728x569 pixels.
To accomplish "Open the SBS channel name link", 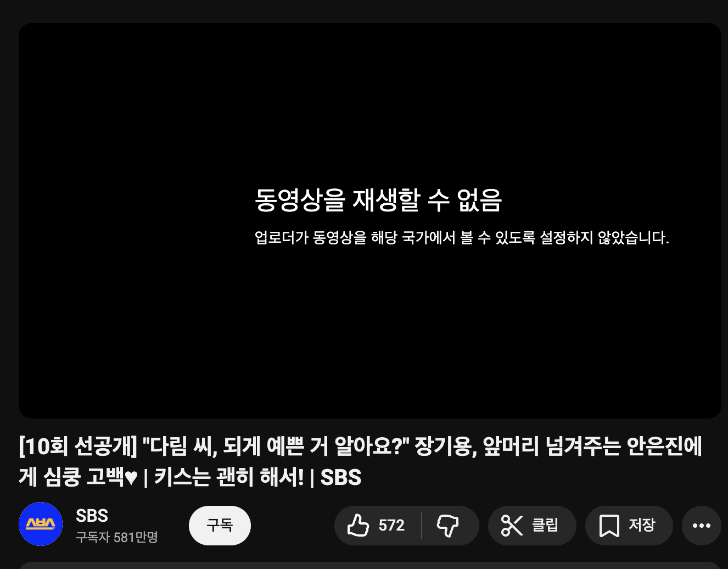I will point(92,516).
